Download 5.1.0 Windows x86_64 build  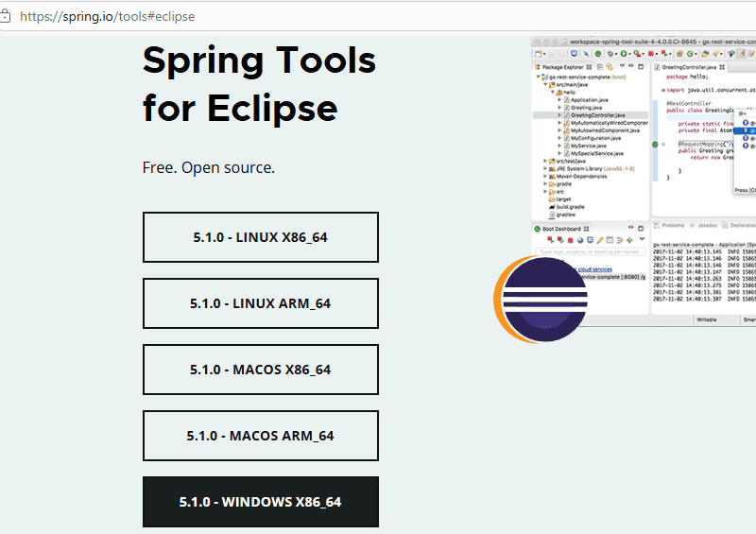click(260, 502)
